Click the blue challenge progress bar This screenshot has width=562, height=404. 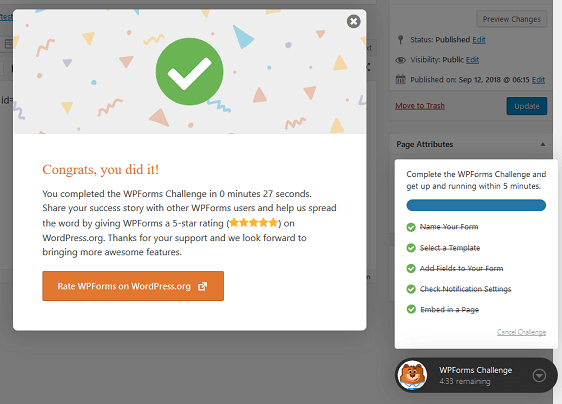tap(476, 205)
